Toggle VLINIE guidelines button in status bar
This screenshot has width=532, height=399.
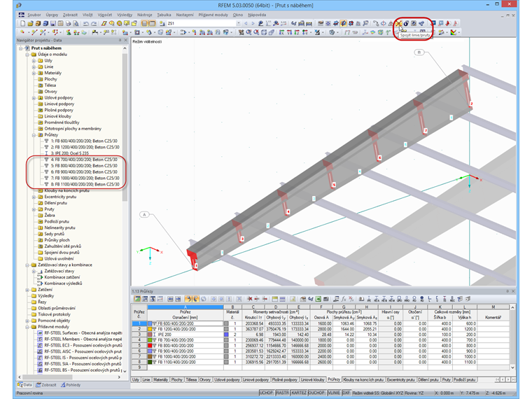click(334, 393)
